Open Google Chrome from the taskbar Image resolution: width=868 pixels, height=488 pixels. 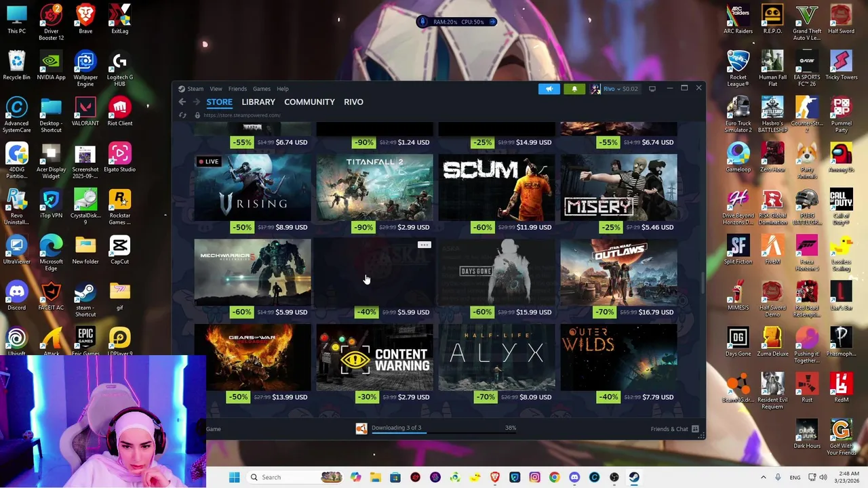[x=555, y=477]
